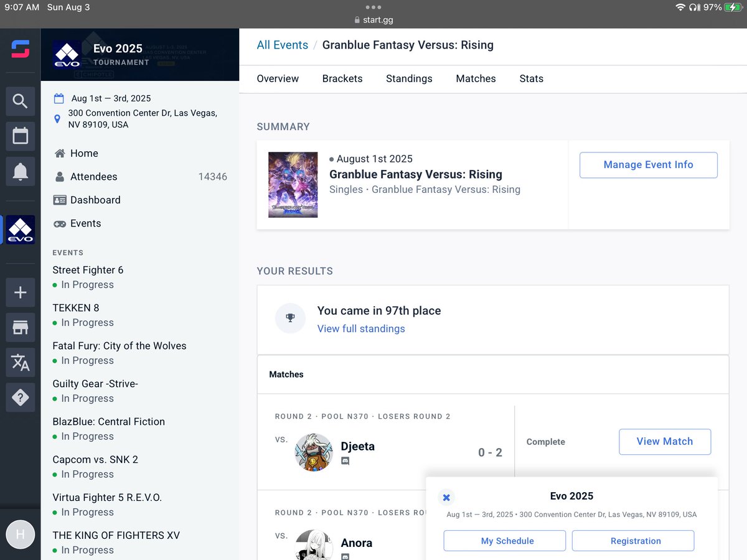Select THE KING OF FIGHTERS XV event

point(116,536)
